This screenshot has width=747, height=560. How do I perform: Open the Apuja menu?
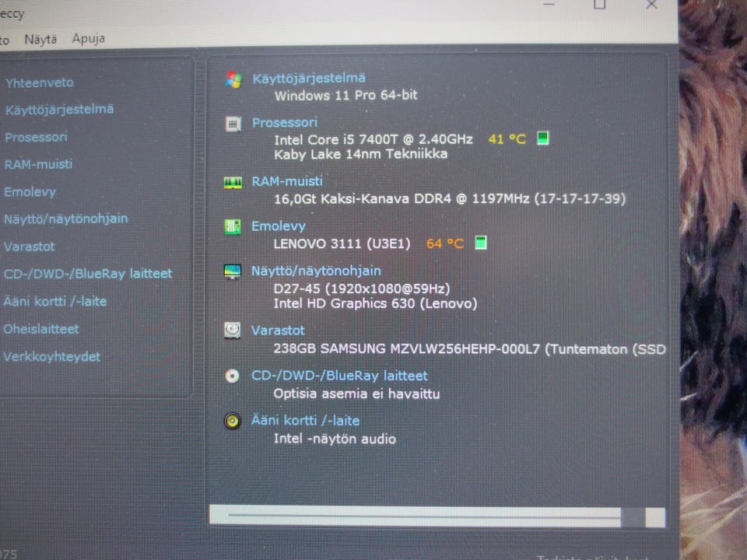[x=89, y=39]
